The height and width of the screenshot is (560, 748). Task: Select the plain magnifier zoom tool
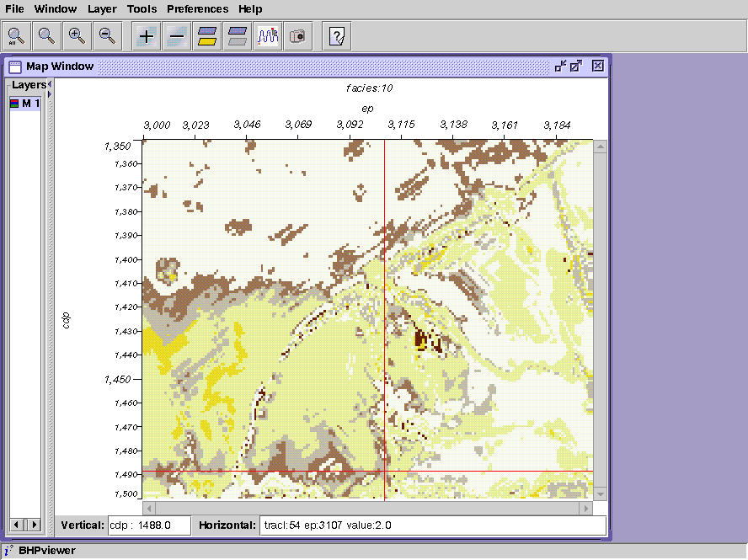46,36
